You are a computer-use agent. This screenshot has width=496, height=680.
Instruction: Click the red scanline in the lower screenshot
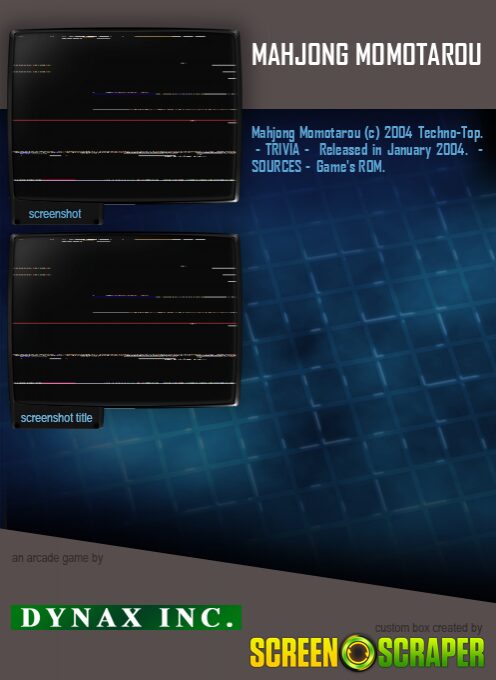click(124, 324)
